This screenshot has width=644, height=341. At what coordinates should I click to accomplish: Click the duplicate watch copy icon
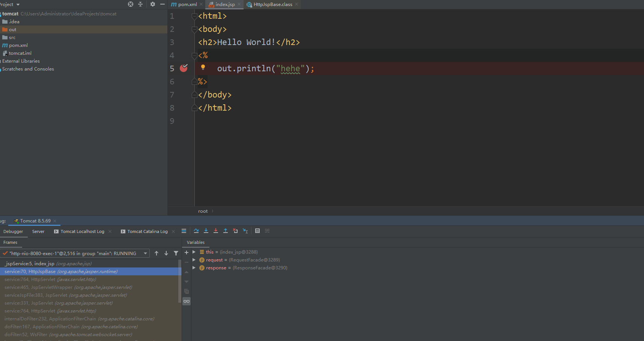click(187, 291)
